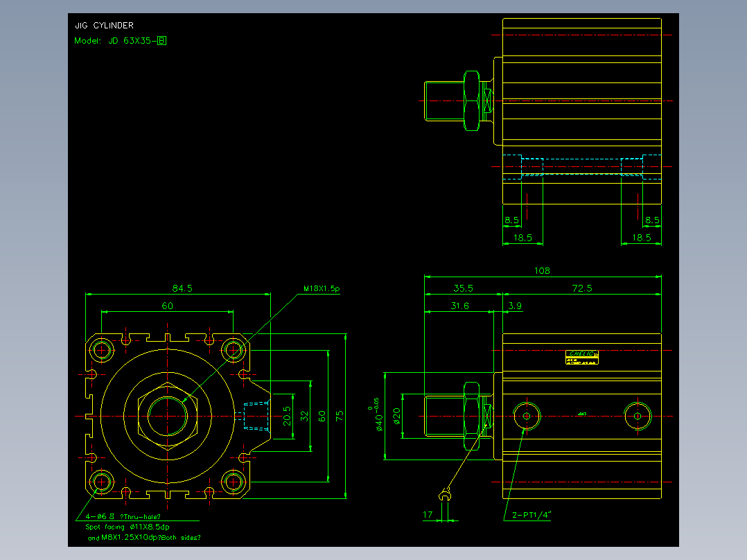Click the right '8.5' dimension in the top view
Viewport: 747px width, 560px height.
652,220
